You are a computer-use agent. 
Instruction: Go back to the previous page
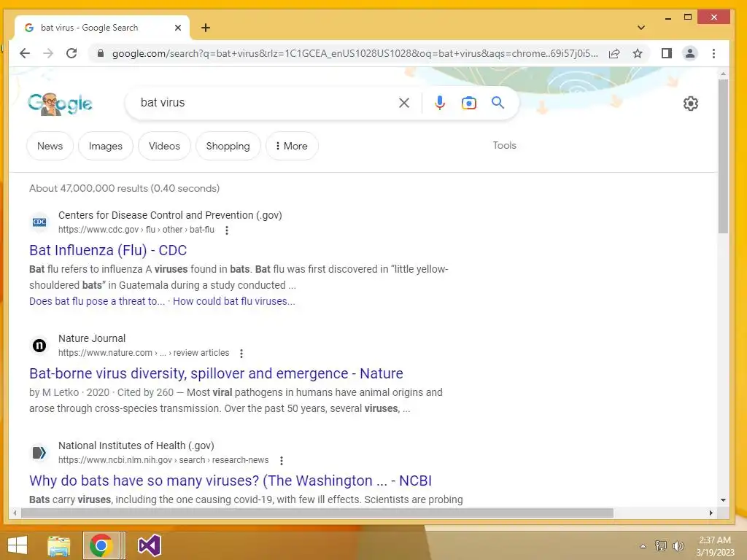pyautogui.click(x=25, y=53)
